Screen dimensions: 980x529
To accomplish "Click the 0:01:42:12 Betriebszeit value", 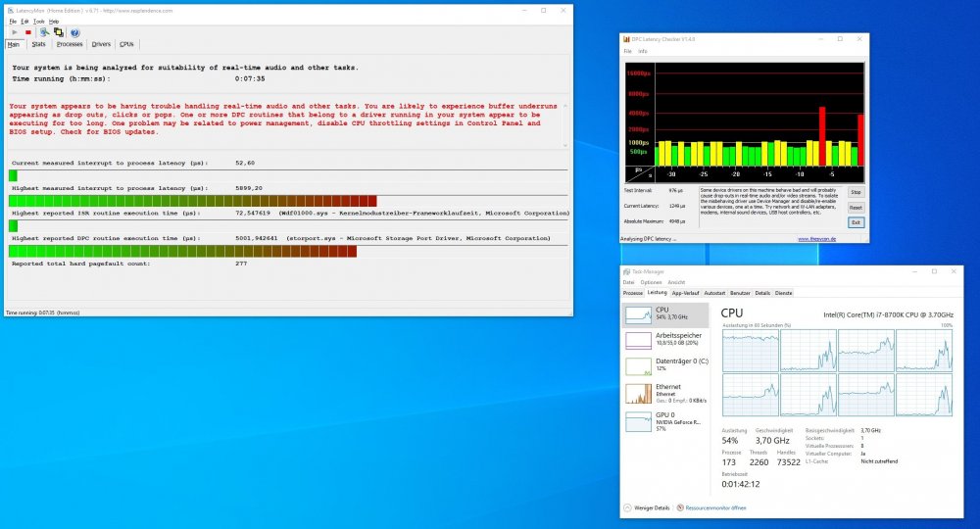I will click(741, 484).
